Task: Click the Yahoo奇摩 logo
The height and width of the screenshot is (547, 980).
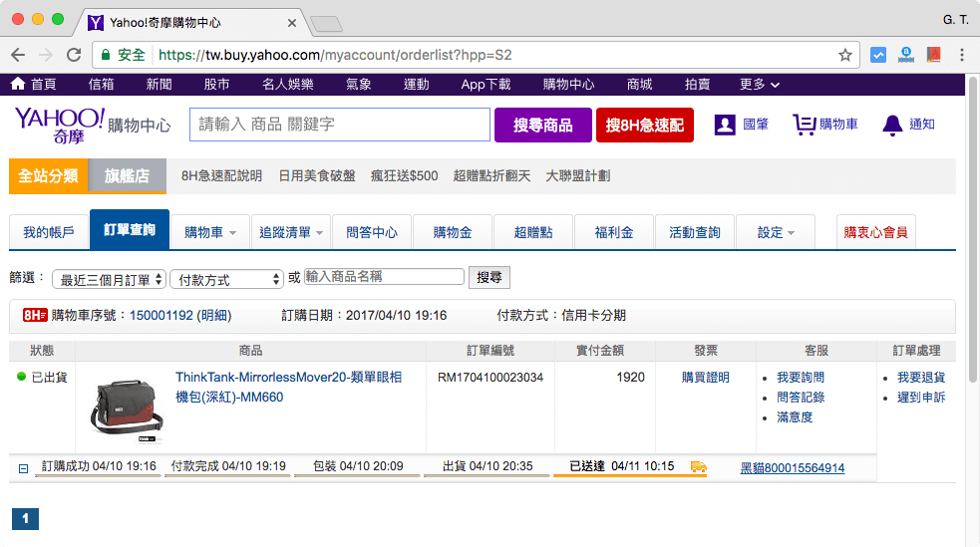Action: point(59,125)
